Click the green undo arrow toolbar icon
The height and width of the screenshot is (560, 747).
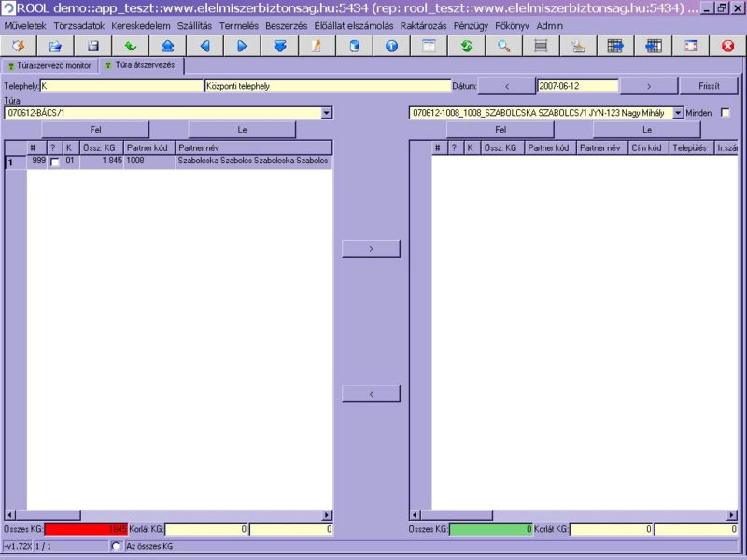point(130,46)
